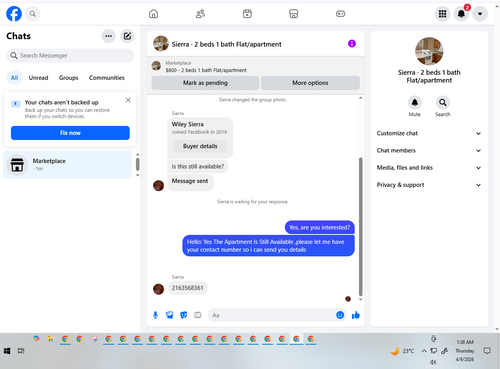Click the chat list scrollbar
This screenshot has height=369, width=500.
(137, 164)
